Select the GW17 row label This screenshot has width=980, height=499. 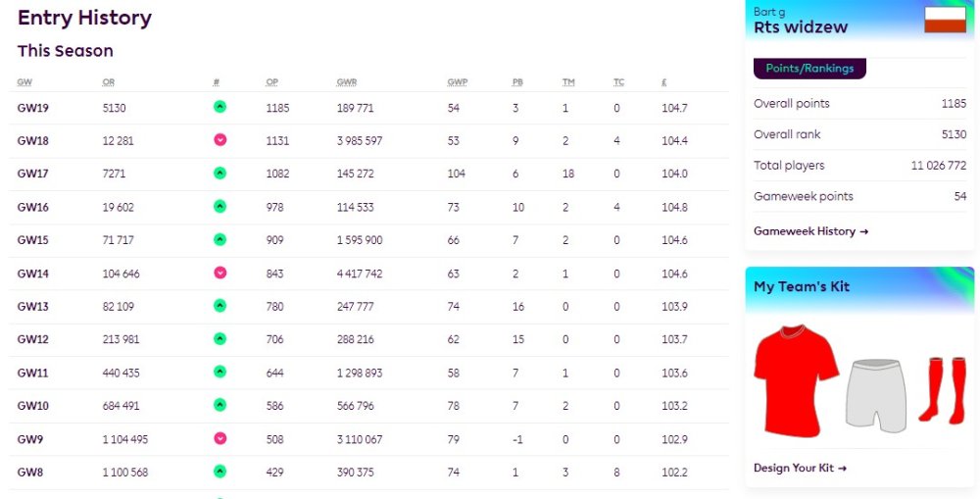[x=33, y=174]
